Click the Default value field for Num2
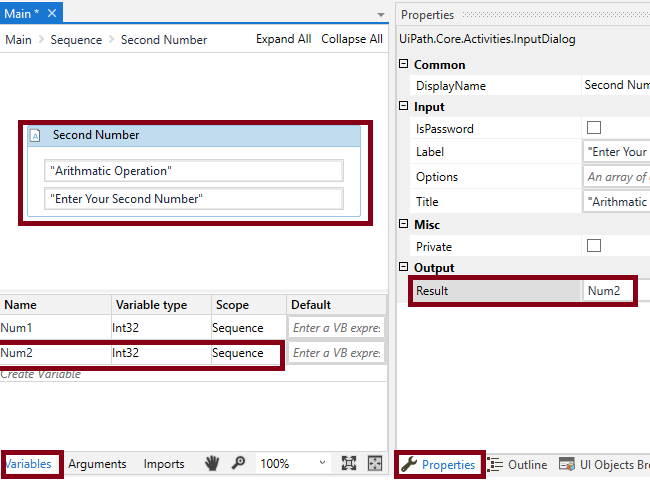 336,353
